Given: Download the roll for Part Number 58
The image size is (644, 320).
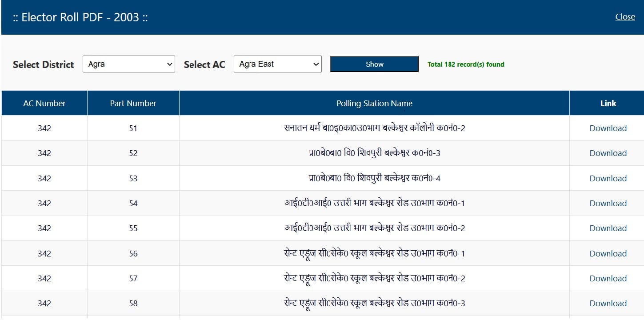Looking at the screenshot, I should tap(608, 303).
